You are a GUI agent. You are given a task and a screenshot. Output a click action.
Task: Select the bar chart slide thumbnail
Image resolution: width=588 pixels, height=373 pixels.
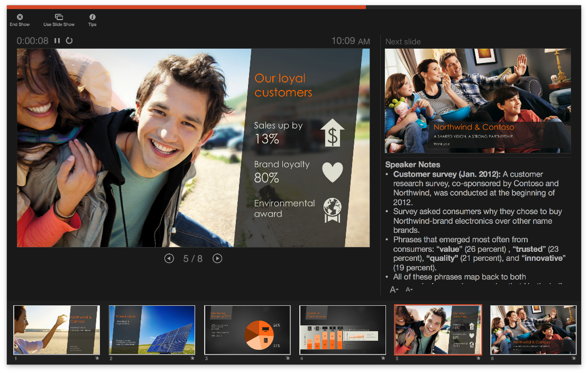pyautogui.click(x=343, y=330)
